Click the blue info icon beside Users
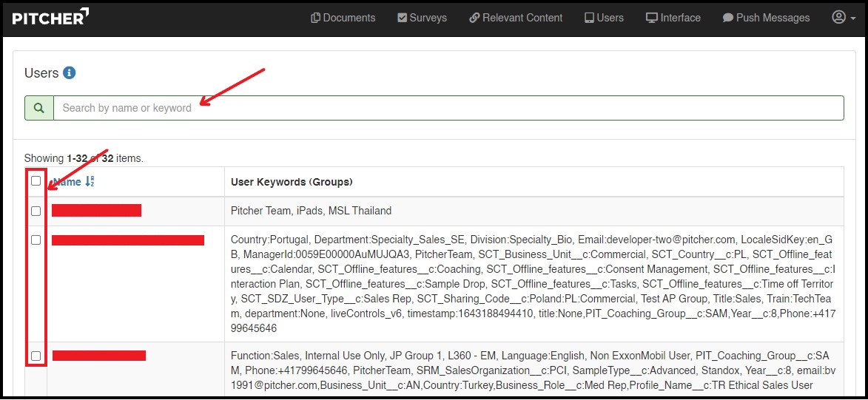The height and width of the screenshot is (400, 868). coord(70,72)
